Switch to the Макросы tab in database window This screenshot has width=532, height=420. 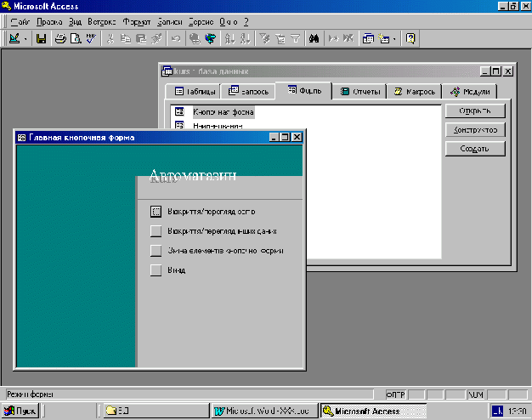coord(414,91)
